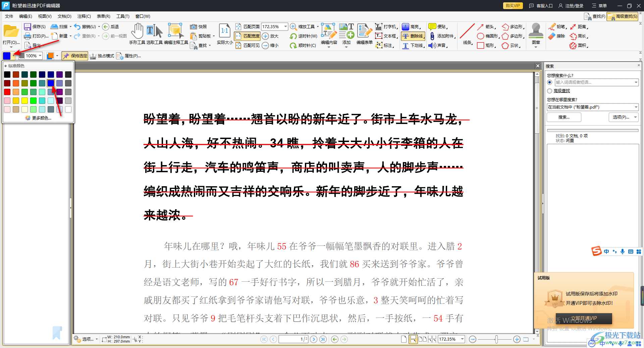Open the stroke color dropdown arrow
The image size is (644, 348).
click(14, 56)
